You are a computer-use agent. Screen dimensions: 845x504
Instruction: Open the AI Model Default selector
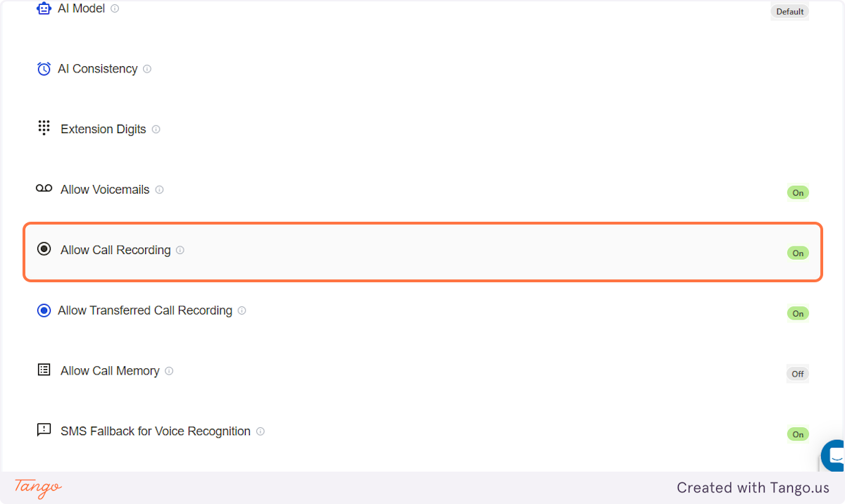[x=789, y=11]
